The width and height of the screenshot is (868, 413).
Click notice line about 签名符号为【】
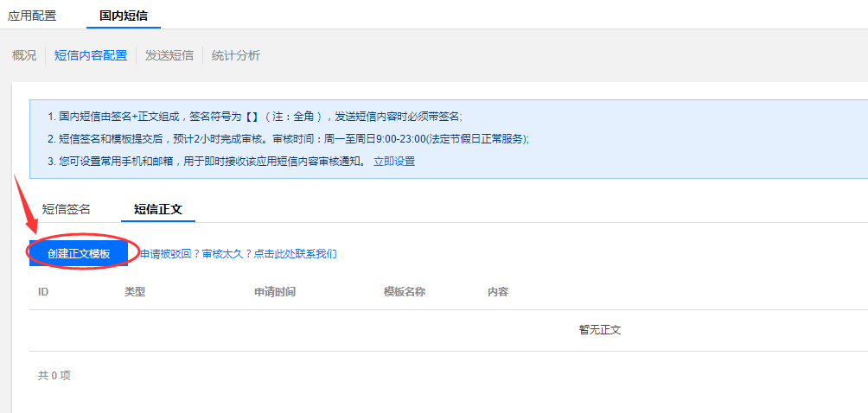point(255,117)
